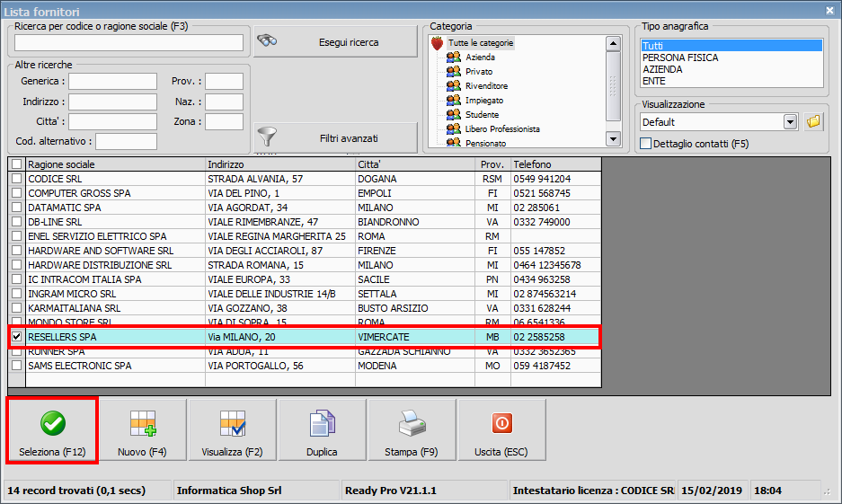Select the INGRAM MICRO SRL row
Image resolution: width=842 pixels, height=504 pixels.
(x=313, y=294)
